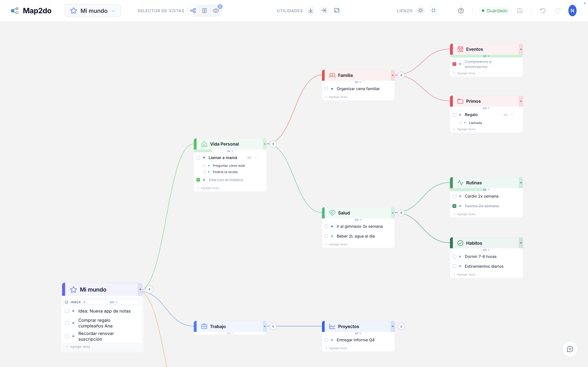Click the fullscreen utility icon
The width and height of the screenshot is (588, 367).
pos(337,10)
